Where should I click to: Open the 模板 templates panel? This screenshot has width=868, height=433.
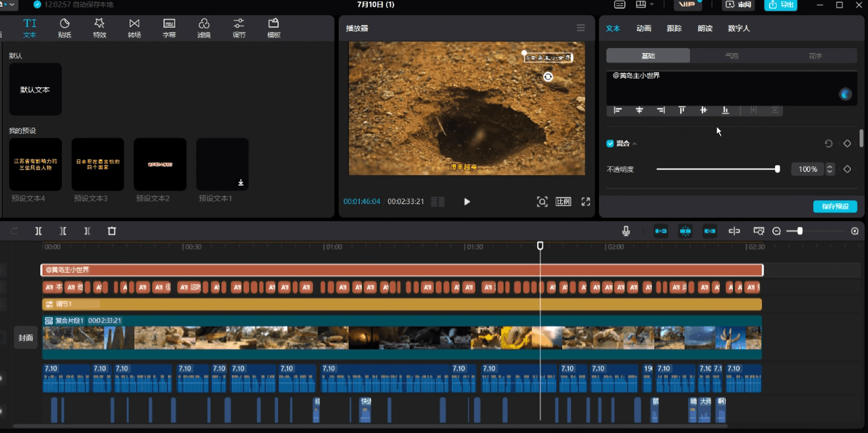tap(274, 28)
